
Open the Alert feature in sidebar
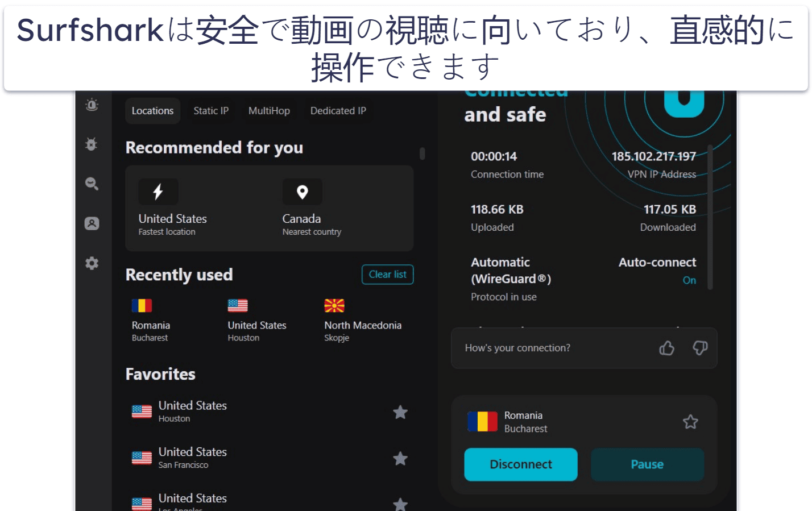pos(92,105)
